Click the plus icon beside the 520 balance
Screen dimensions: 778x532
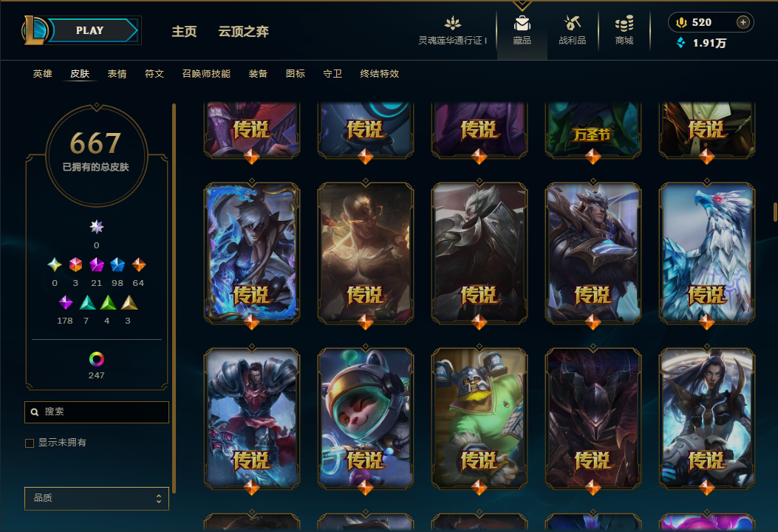(x=743, y=22)
